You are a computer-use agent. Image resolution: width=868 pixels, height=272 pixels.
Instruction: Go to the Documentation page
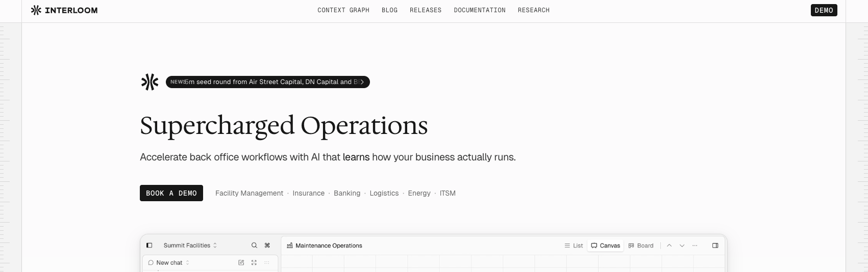coord(480,10)
